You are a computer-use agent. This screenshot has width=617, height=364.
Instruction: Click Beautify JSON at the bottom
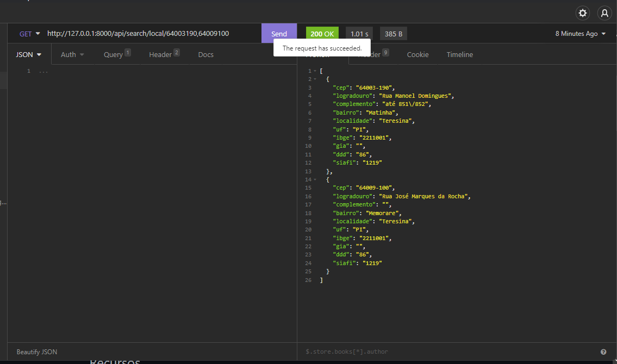36,352
